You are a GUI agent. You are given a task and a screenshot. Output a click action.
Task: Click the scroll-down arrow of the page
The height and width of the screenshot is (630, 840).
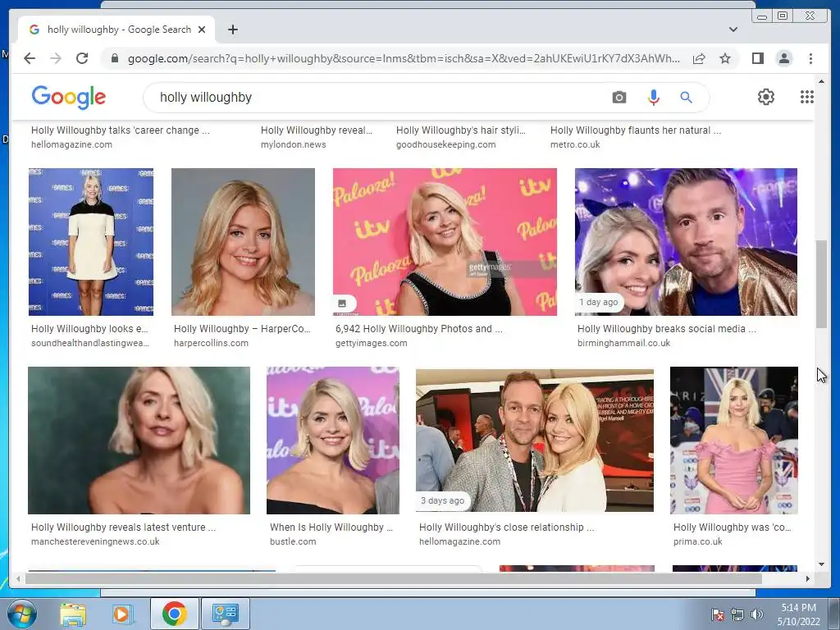click(x=821, y=564)
